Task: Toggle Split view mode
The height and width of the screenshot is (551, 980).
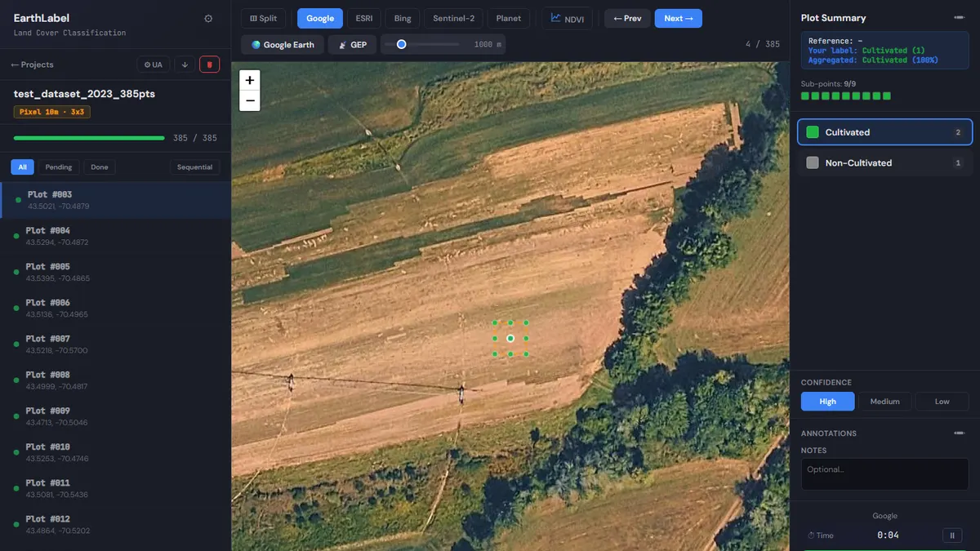Action: (x=263, y=18)
